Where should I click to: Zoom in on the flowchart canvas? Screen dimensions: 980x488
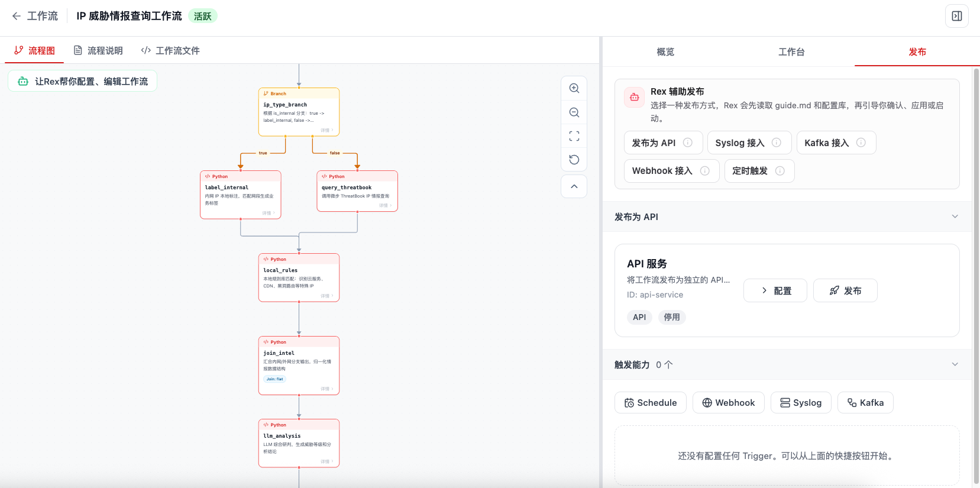click(574, 88)
